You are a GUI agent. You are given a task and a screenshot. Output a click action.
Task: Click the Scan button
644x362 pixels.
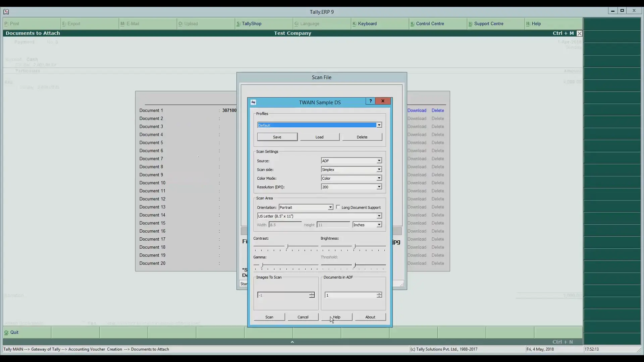(x=269, y=317)
